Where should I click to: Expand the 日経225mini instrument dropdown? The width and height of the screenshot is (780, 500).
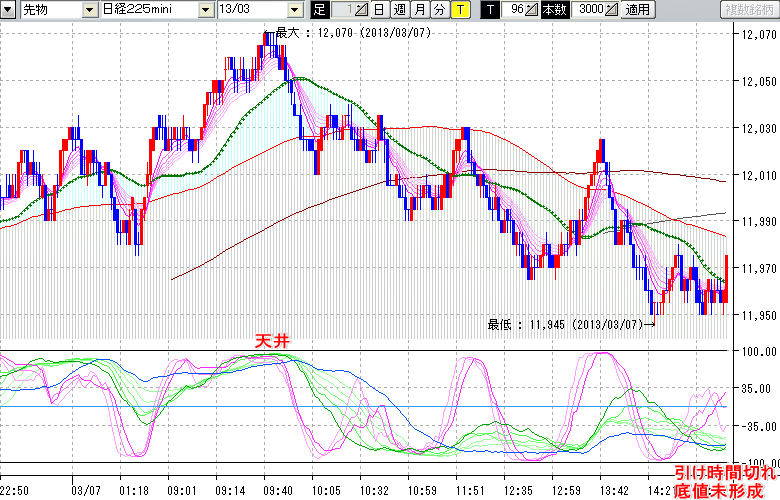[205, 10]
